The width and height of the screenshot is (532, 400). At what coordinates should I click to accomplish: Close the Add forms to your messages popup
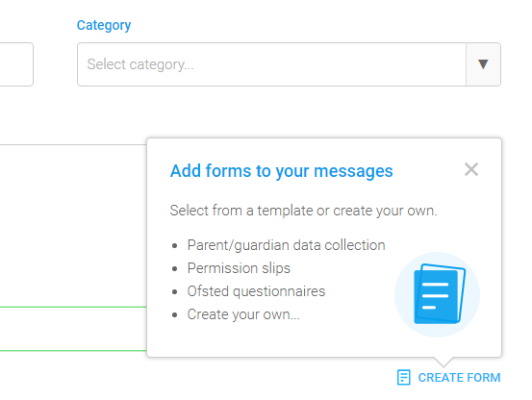[x=471, y=169]
